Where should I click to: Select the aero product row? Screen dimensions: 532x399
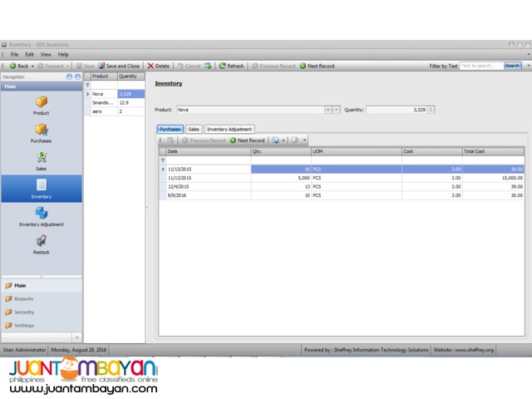coord(115,111)
